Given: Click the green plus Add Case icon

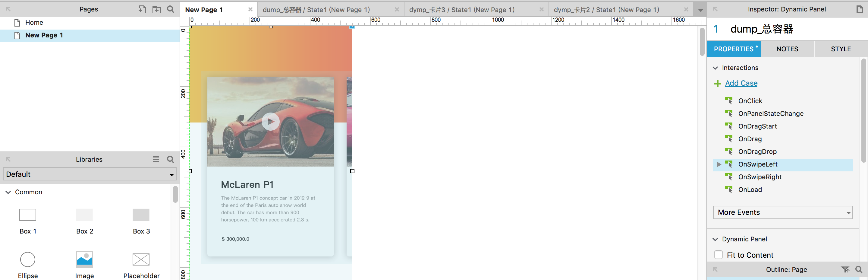Looking at the screenshot, I should coord(718,83).
